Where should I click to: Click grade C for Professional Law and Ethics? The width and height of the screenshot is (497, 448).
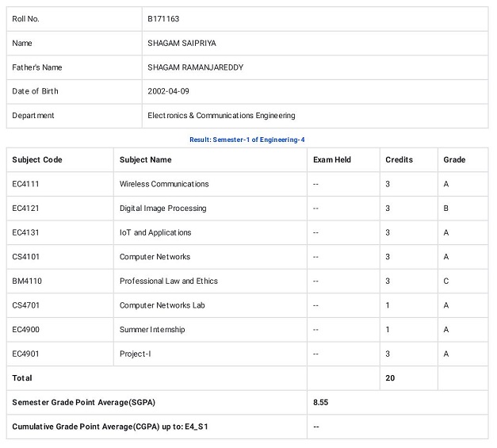pos(446,281)
